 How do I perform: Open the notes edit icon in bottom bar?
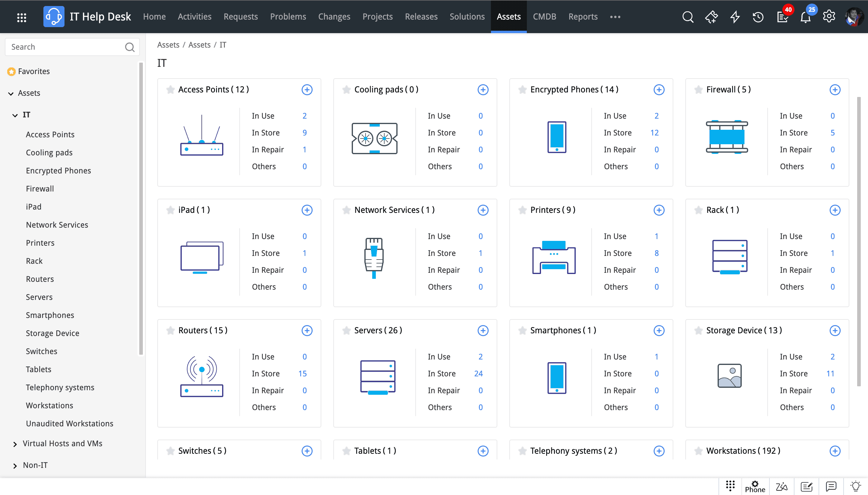[807, 487]
